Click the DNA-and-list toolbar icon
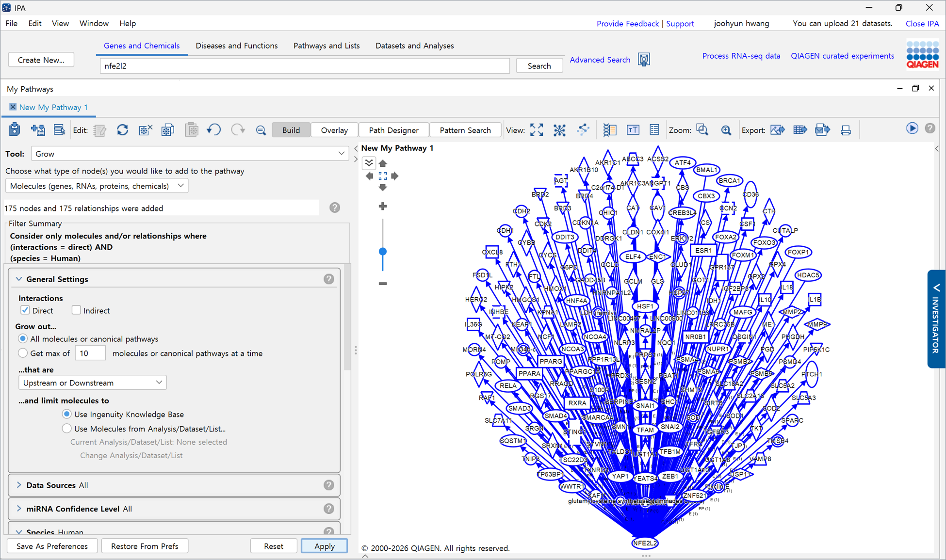This screenshot has width=946, height=560. pyautogui.click(x=610, y=130)
